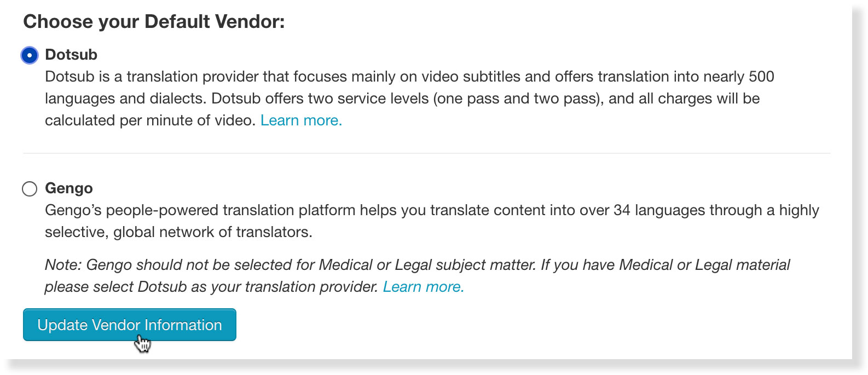Switch vendor selection to Gengo

click(30, 189)
